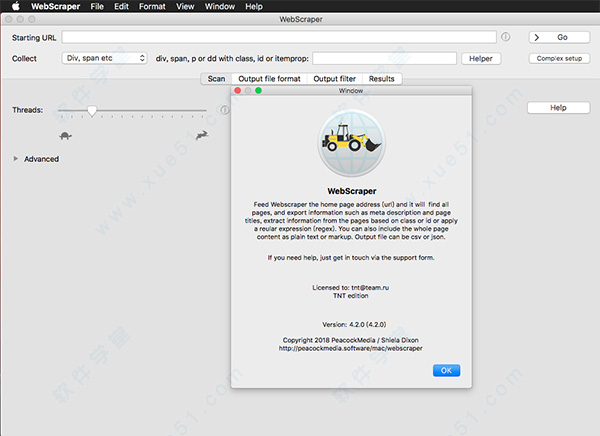The height and width of the screenshot is (436, 600).
Task: Open the Help menu in menu bar
Action: pos(254,7)
